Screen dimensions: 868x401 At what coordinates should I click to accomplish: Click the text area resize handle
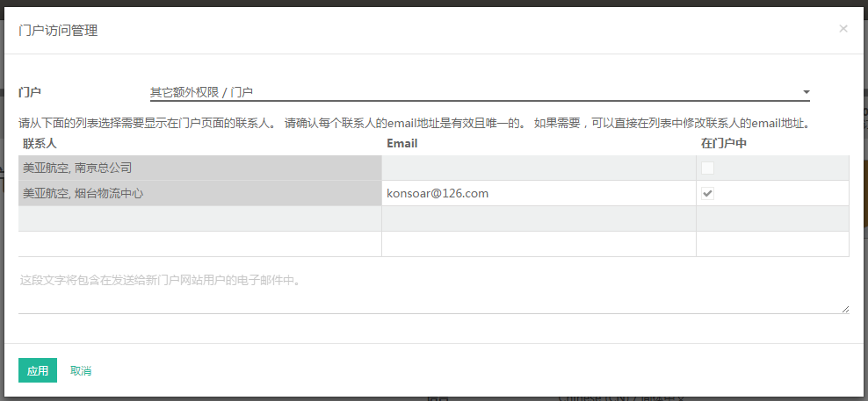click(x=845, y=310)
